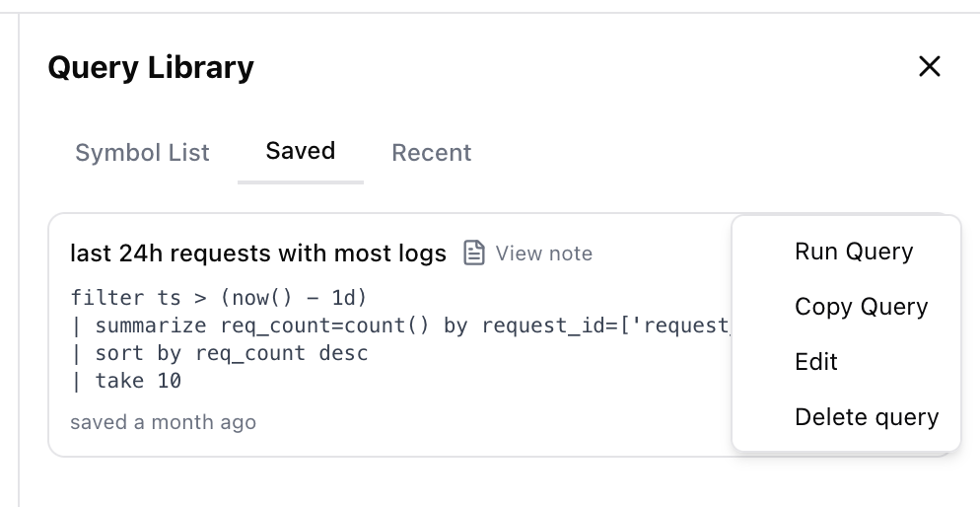Click the 'filter ts' code line
This screenshot has width=980, height=507.
218,298
